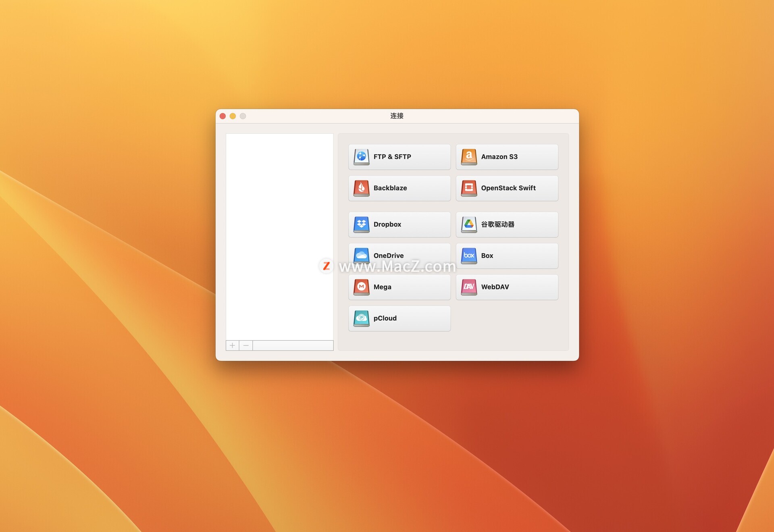
Task: Connect a Dropbox account
Action: [x=399, y=224]
